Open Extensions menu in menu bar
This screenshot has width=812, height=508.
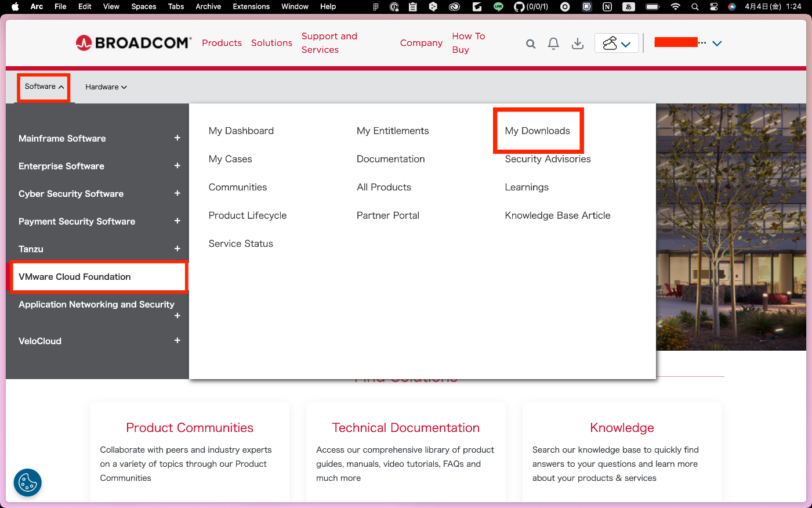coord(251,6)
